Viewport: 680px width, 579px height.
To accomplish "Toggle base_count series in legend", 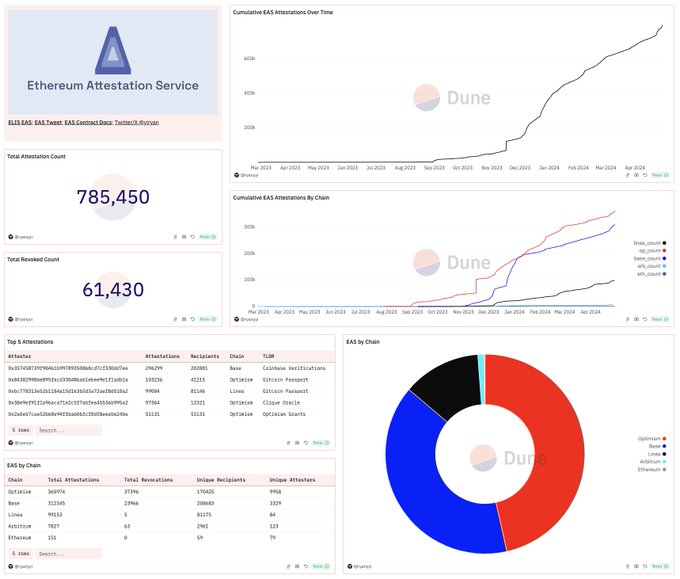I will click(650, 258).
